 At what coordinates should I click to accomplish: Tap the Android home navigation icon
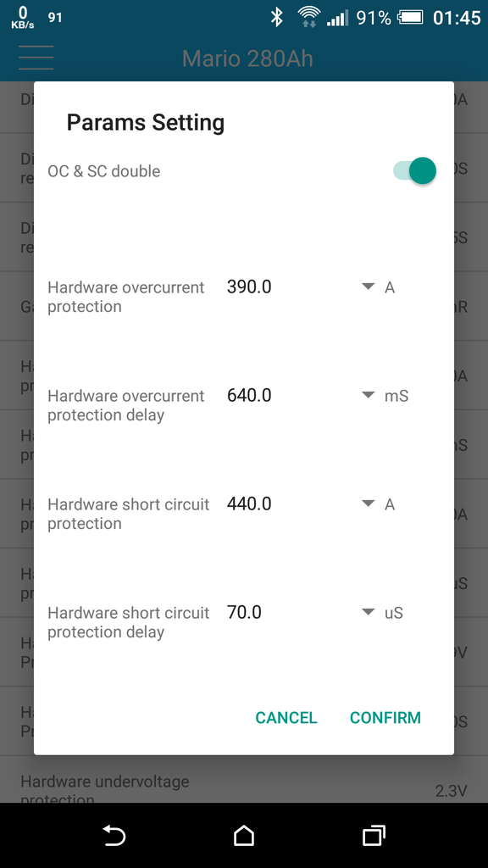tap(244, 835)
